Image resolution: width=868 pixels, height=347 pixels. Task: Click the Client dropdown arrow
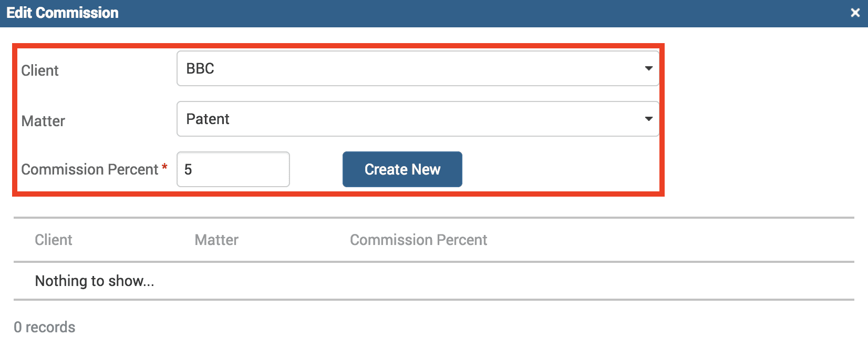point(648,68)
